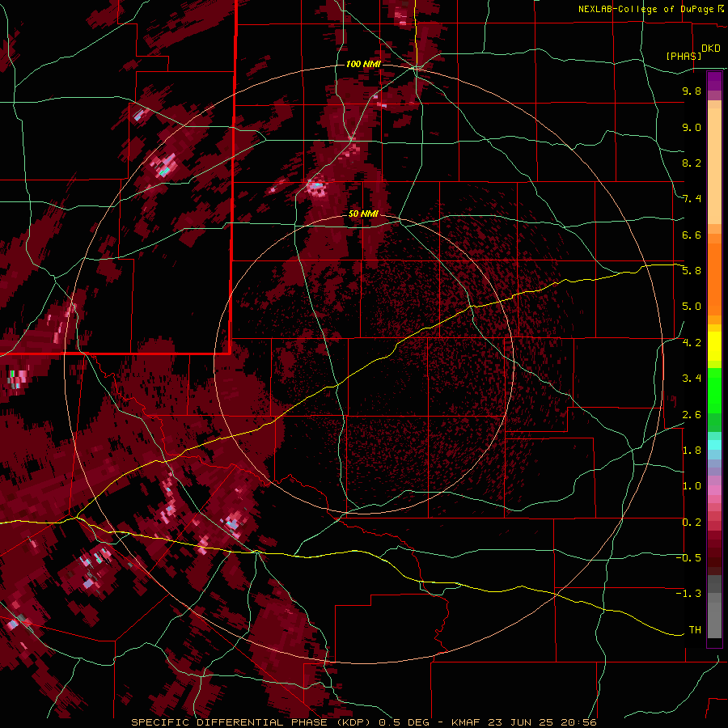The width and height of the screenshot is (728, 728).
Task: Select the 9.8 scale value
Action: point(692,91)
